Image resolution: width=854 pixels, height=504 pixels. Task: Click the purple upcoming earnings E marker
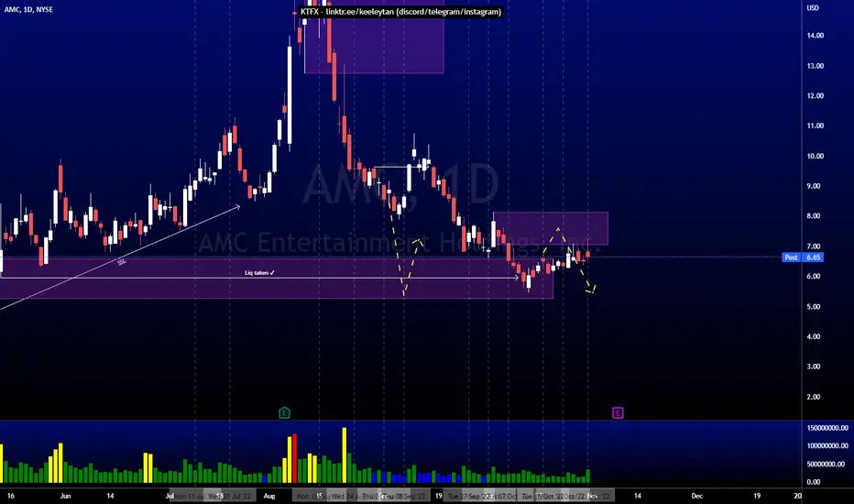618,412
